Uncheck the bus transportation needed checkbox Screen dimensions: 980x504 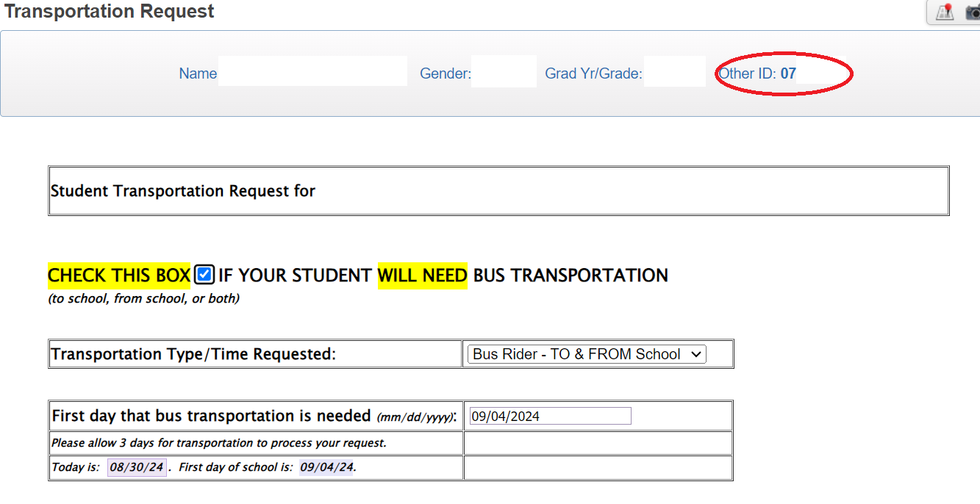(204, 276)
